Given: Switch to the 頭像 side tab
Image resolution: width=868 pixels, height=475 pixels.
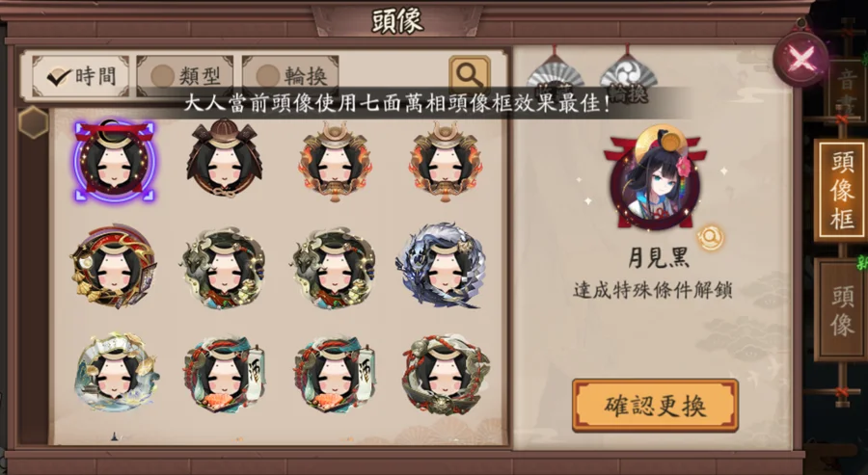Looking at the screenshot, I should tap(841, 309).
